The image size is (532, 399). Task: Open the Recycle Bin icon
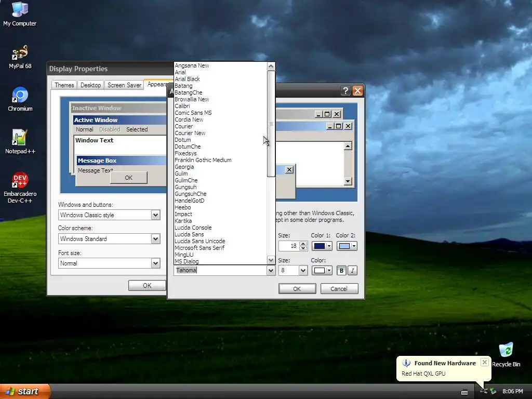click(506, 355)
